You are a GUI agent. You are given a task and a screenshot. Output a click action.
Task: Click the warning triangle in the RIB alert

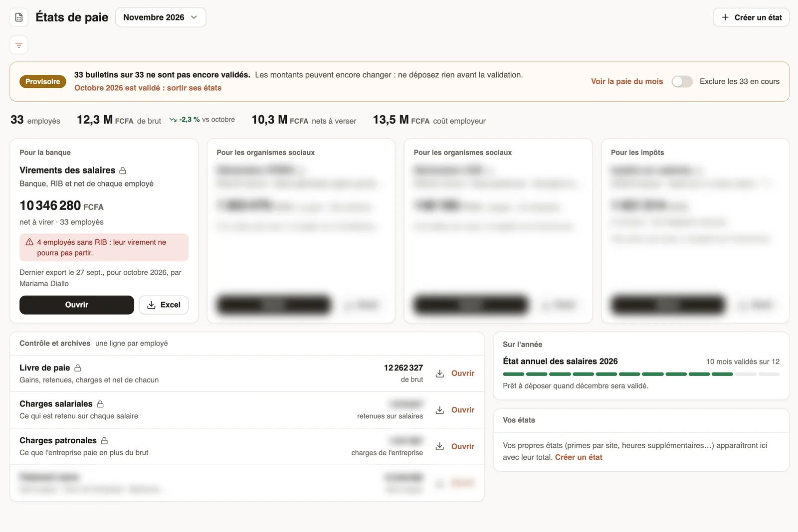(29, 242)
